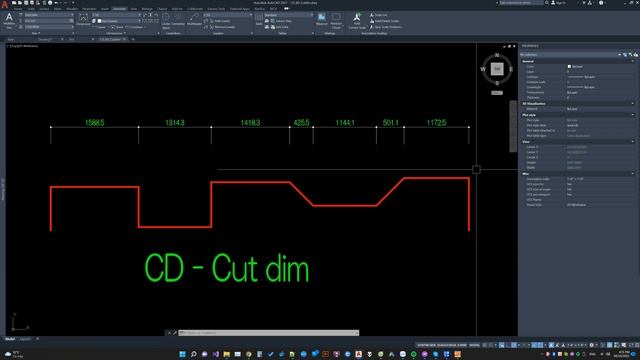The height and width of the screenshot is (360, 640).
Task: Open the Markup Import tool
Action: pos(322,19)
